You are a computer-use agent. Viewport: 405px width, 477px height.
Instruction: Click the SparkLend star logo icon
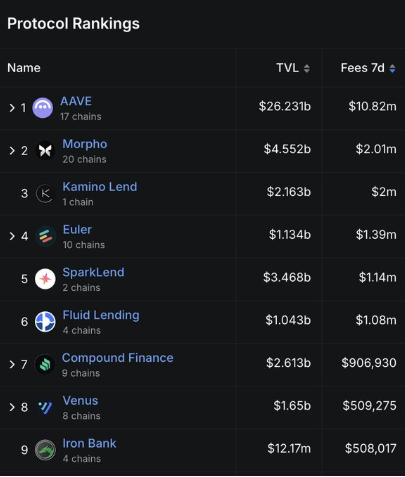click(45, 279)
